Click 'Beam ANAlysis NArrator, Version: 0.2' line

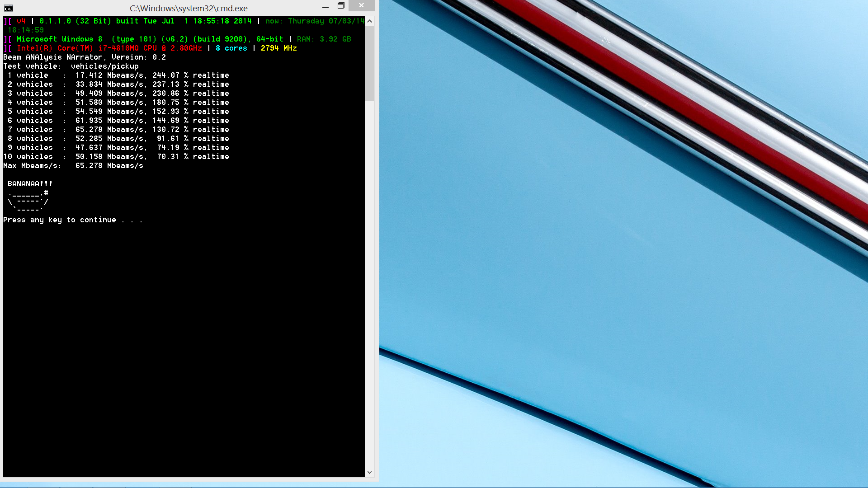[85, 57]
